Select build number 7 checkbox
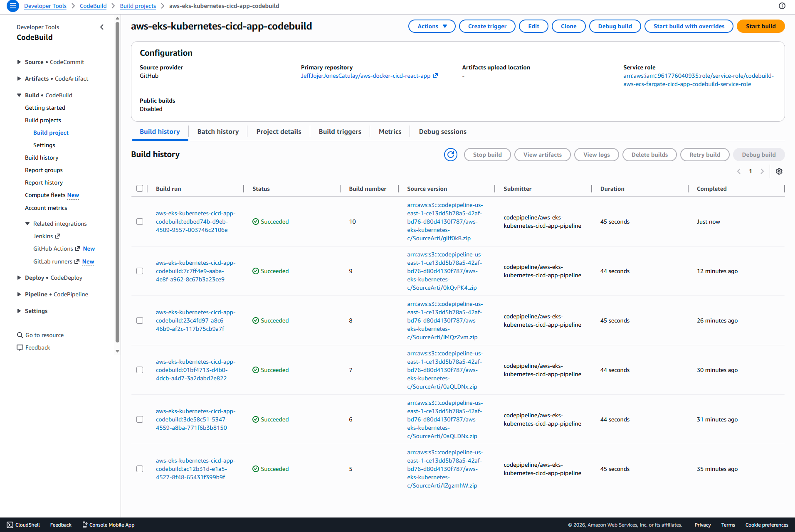This screenshot has width=795, height=532. (140, 370)
